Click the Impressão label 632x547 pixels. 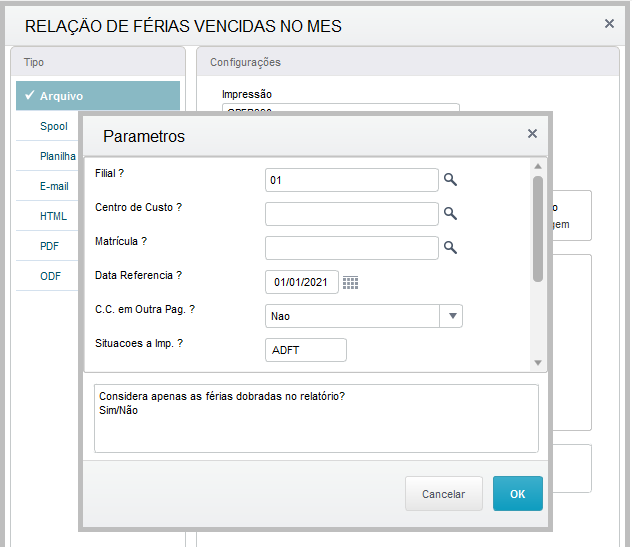247,94
